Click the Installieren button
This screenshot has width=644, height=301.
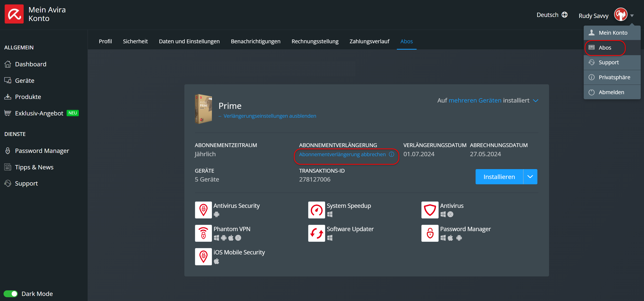(499, 177)
